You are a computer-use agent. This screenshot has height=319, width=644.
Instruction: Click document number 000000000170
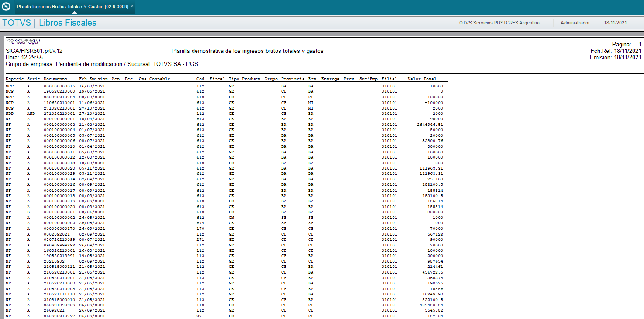pyautogui.click(x=59, y=229)
